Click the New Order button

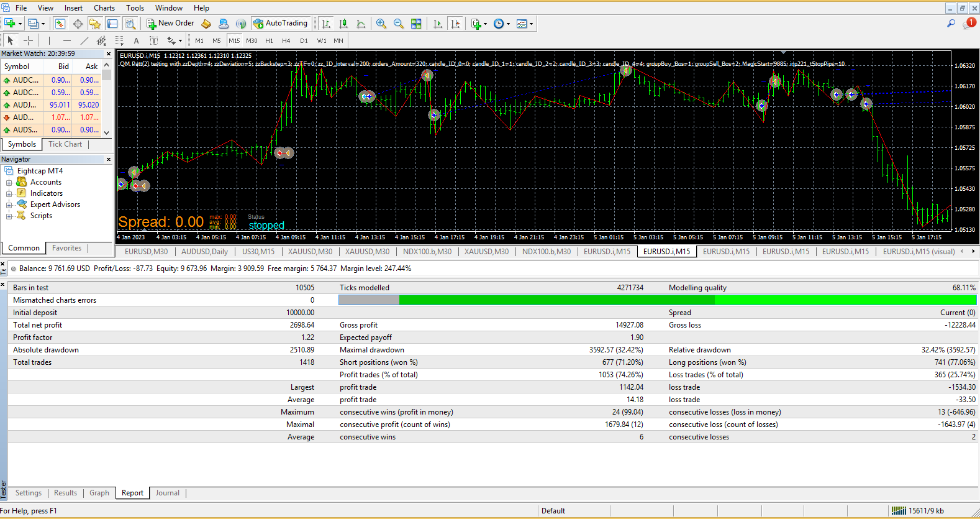pyautogui.click(x=170, y=23)
